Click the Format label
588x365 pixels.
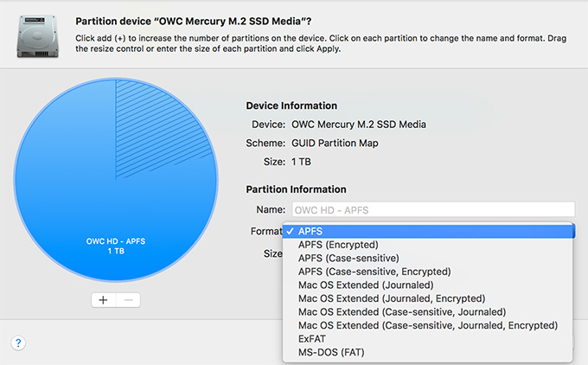tap(266, 231)
